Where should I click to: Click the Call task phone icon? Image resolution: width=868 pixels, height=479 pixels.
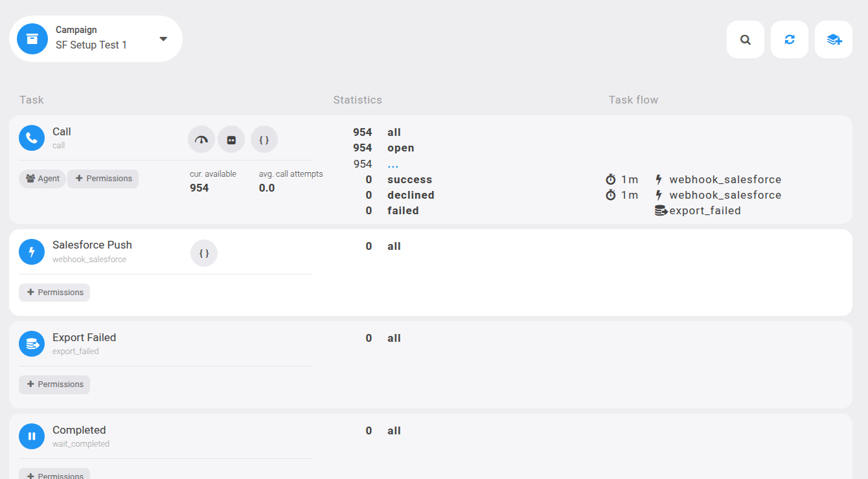tap(32, 138)
